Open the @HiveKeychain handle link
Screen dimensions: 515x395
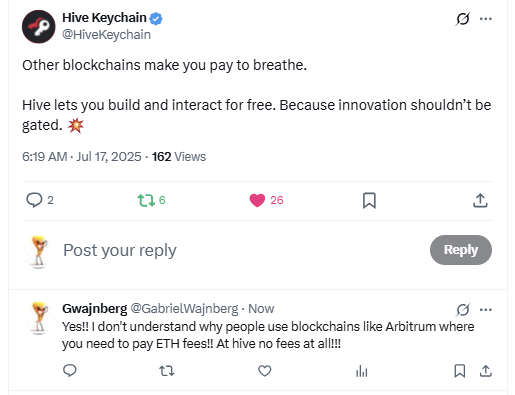coord(106,35)
